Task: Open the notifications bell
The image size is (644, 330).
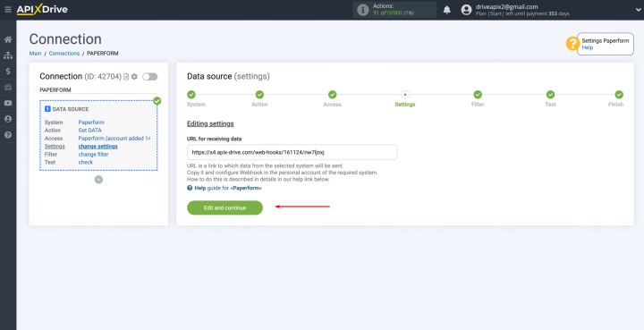Action: coord(447,10)
